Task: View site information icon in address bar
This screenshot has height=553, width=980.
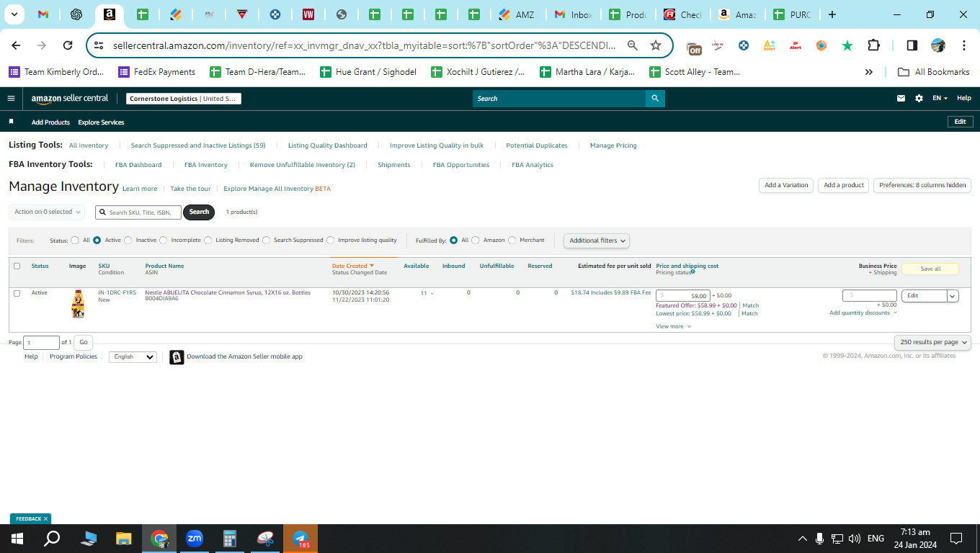Action: point(99,45)
